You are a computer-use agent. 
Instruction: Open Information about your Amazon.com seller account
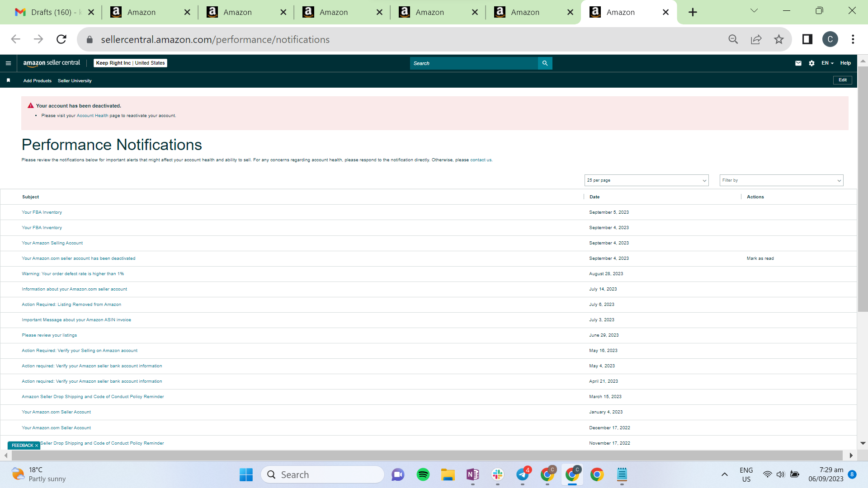click(74, 289)
